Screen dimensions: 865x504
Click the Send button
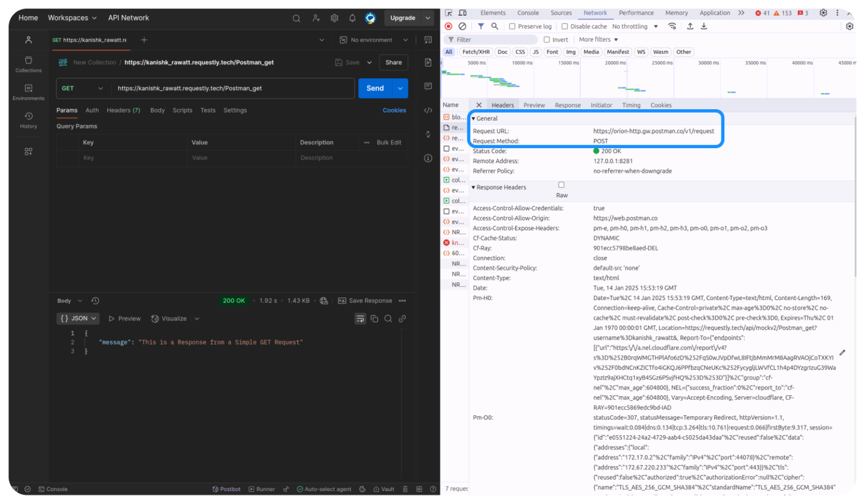pos(374,88)
